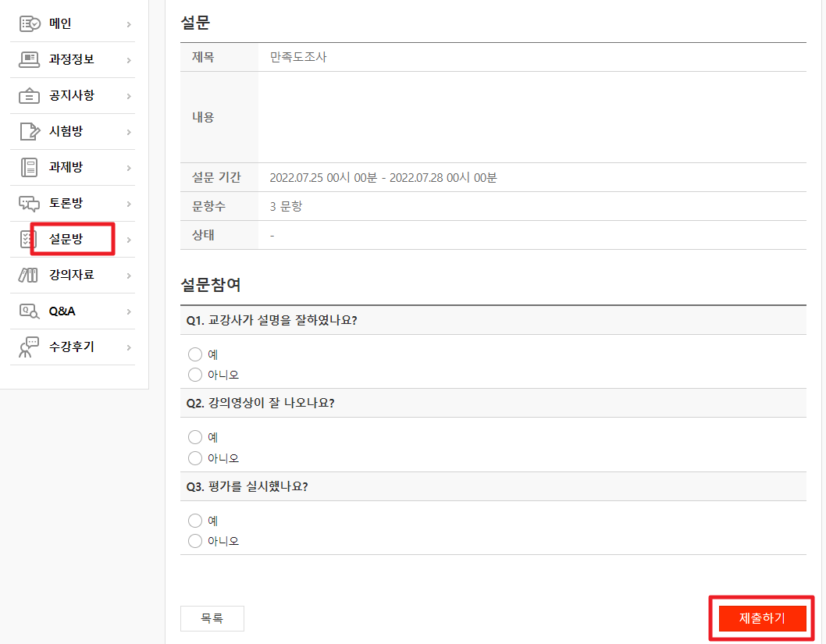Screen dimensions: 826x644
Task: Click the 과정정보 laptop icon
Action: (29, 60)
